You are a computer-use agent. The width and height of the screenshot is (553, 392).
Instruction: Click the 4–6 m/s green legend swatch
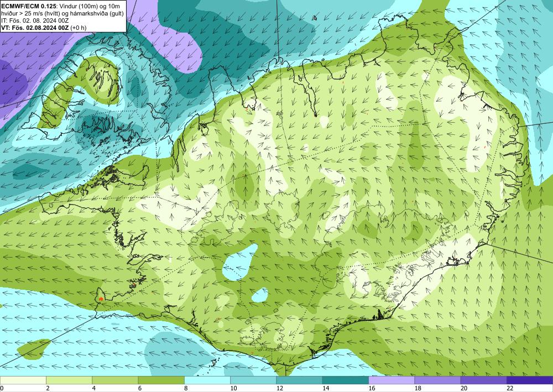(115, 380)
